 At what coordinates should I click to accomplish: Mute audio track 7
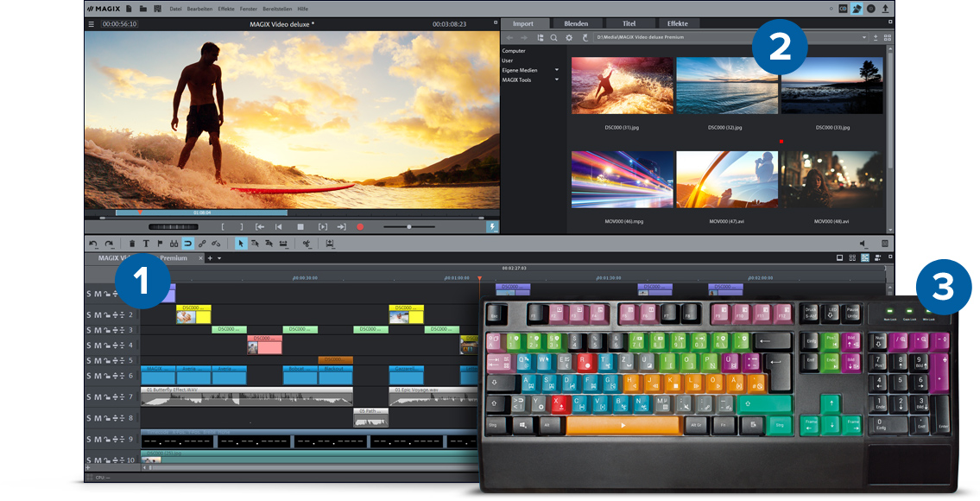point(98,397)
